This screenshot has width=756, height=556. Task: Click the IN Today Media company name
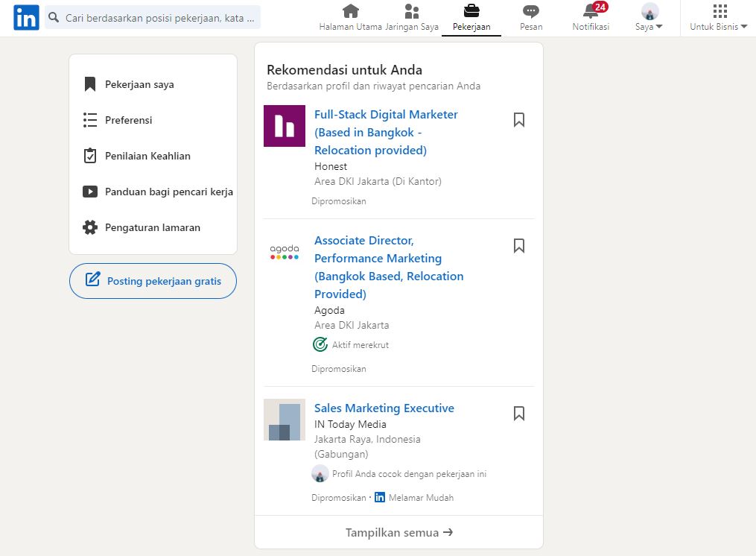351,424
